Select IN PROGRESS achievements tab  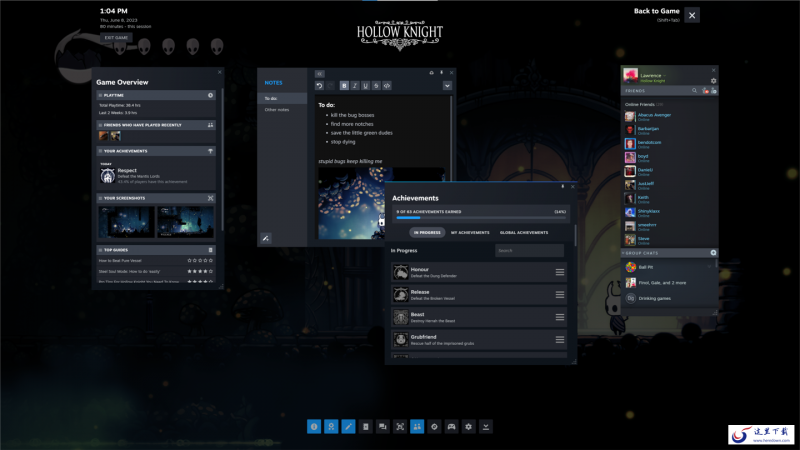427,233
